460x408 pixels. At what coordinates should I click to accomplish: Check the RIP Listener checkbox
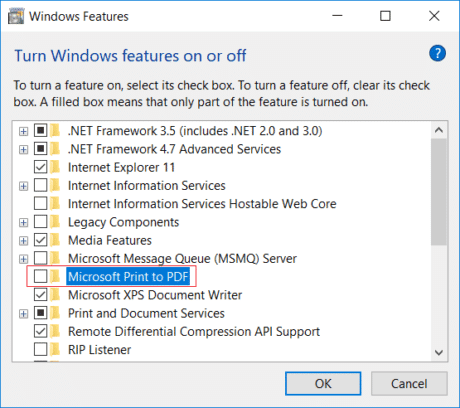click(x=40, y=349)
